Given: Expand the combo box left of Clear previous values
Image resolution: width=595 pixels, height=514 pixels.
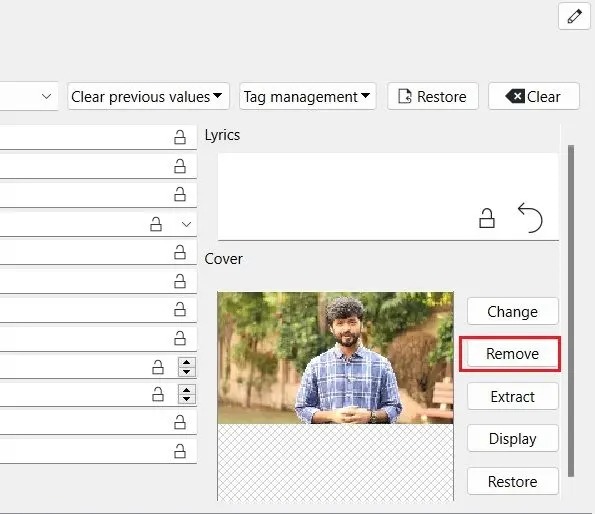Looking at the screenshot, I should coord(46,96).
